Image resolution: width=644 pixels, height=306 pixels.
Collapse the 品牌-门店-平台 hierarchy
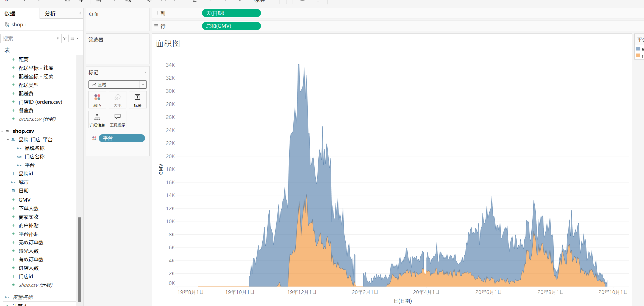point(8,140)
